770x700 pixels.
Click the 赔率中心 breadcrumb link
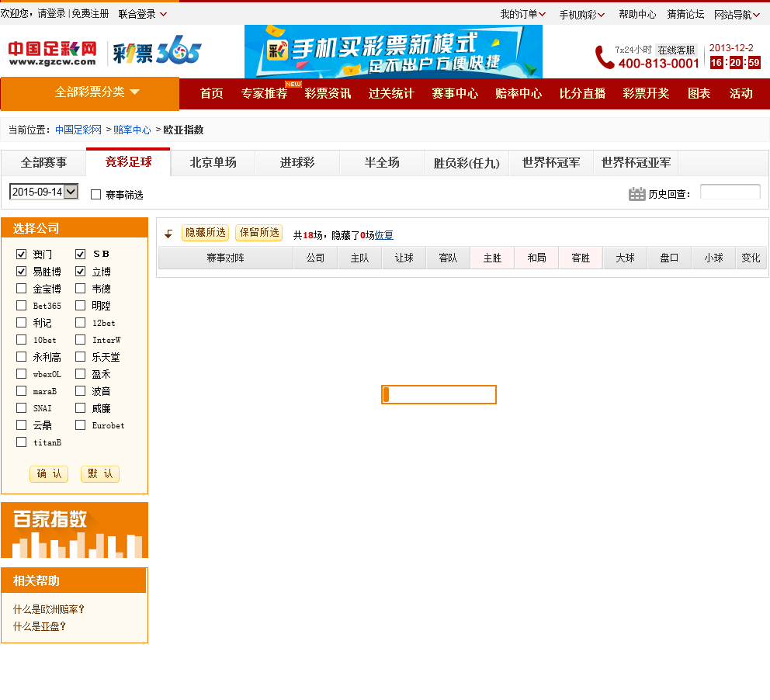pos(132,130)
